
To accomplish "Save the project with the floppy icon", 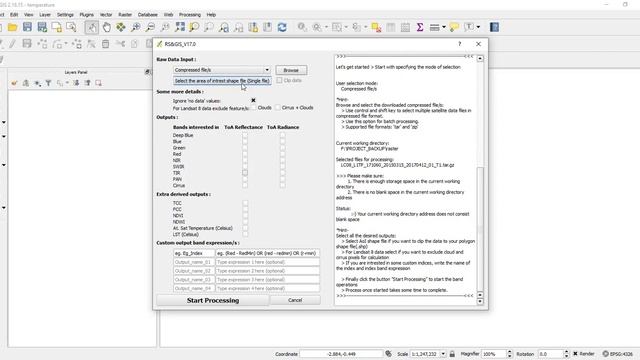I will (27, 27).
